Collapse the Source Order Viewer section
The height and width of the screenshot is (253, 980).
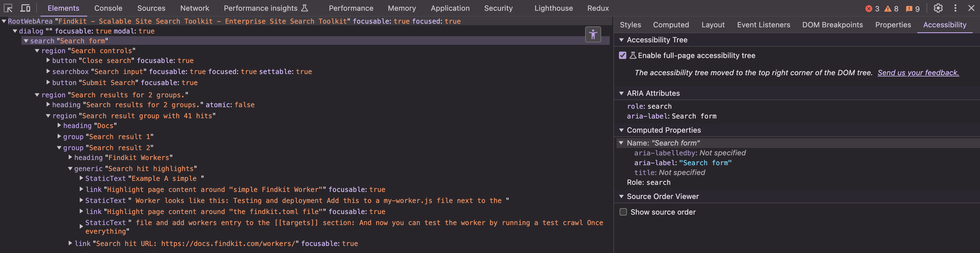coord(621,196)
